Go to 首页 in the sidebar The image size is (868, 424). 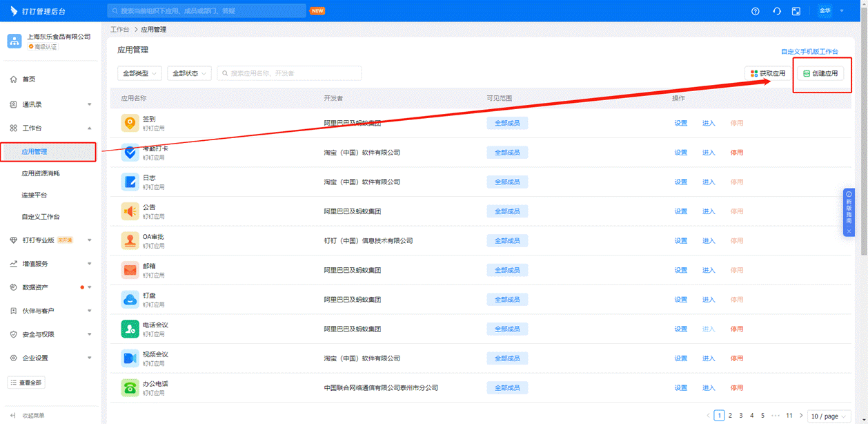(28, 79)
